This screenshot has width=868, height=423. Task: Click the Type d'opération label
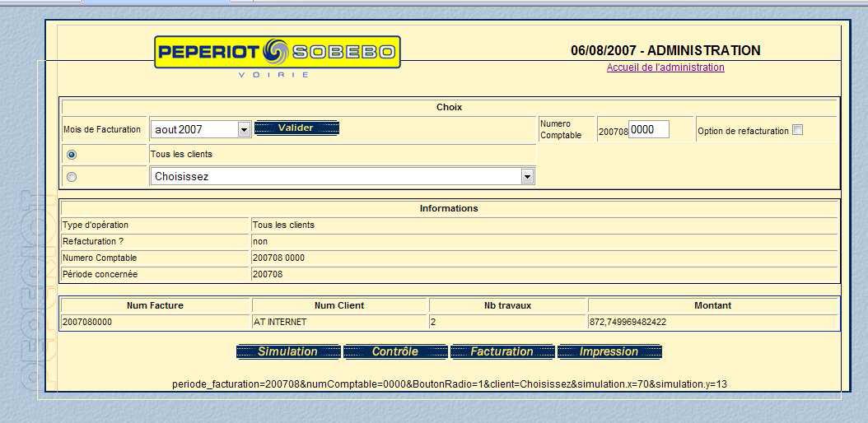pos(96,225)
